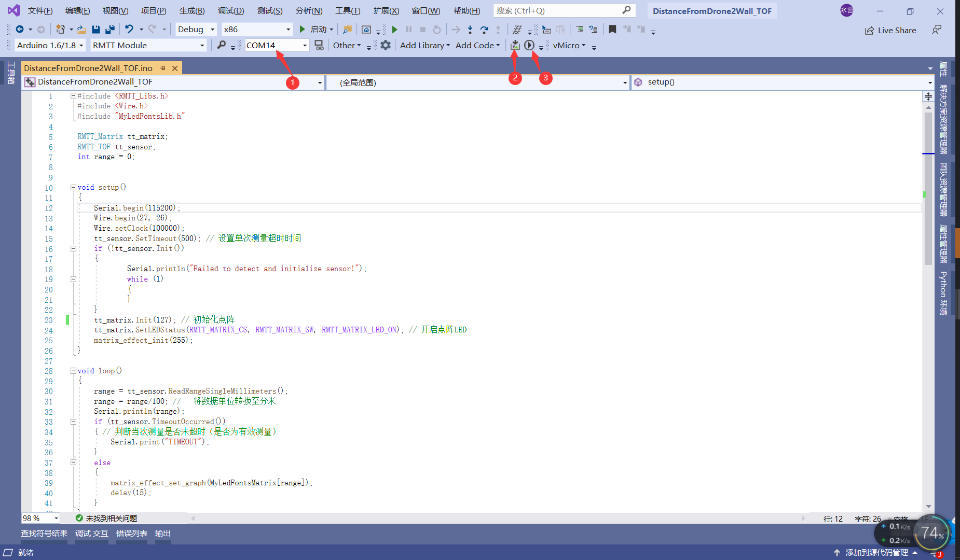The image size is (960, 560).
Task: Open the Debug configuration dropdown
Action: click(196, 30)
